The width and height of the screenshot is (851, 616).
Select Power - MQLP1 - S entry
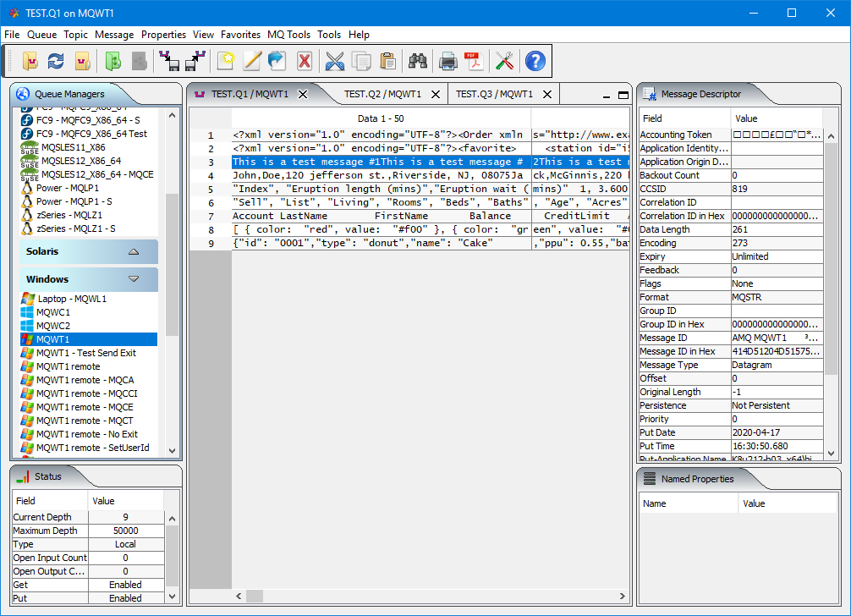(x=74, y=201)
